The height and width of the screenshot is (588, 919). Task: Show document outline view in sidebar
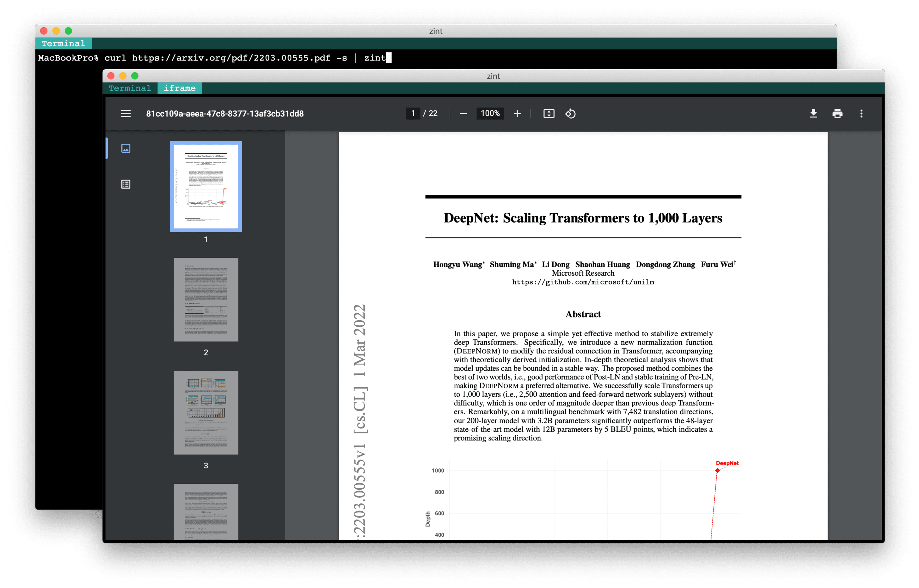pyautogui.click(x=126, y=184)
